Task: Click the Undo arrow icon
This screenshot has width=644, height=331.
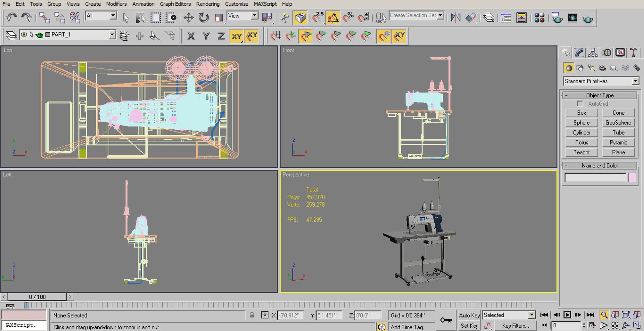Action: point(11,17)
